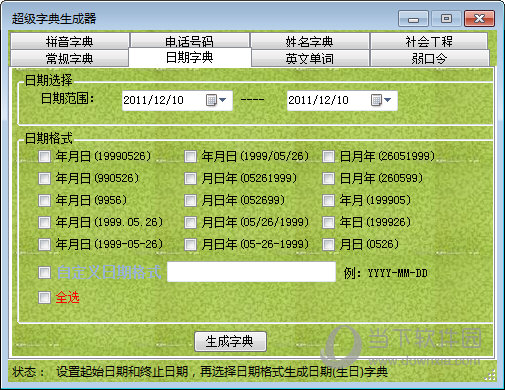Tick 月日年 (05261999) checkbox

pos(190,178)
